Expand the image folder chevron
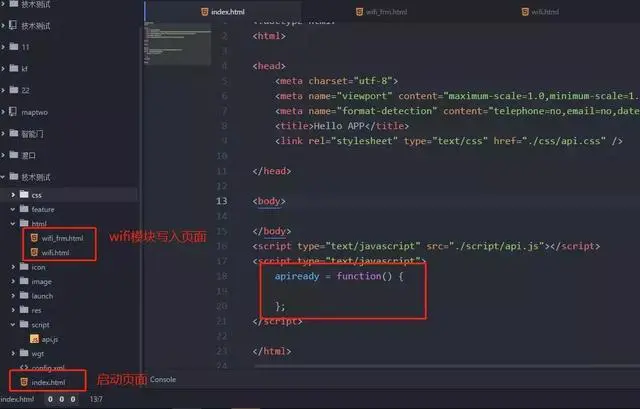 coord(13,281)
